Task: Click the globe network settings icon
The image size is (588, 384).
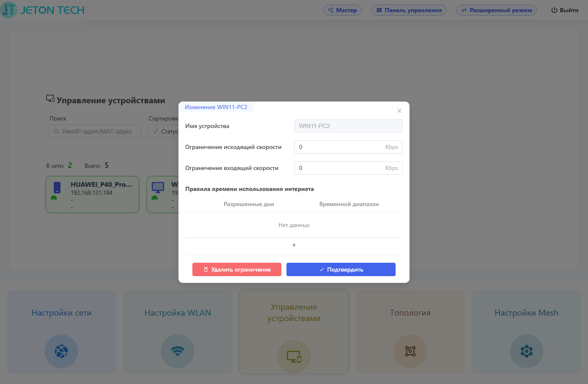Action: click(x=61, y=351)
